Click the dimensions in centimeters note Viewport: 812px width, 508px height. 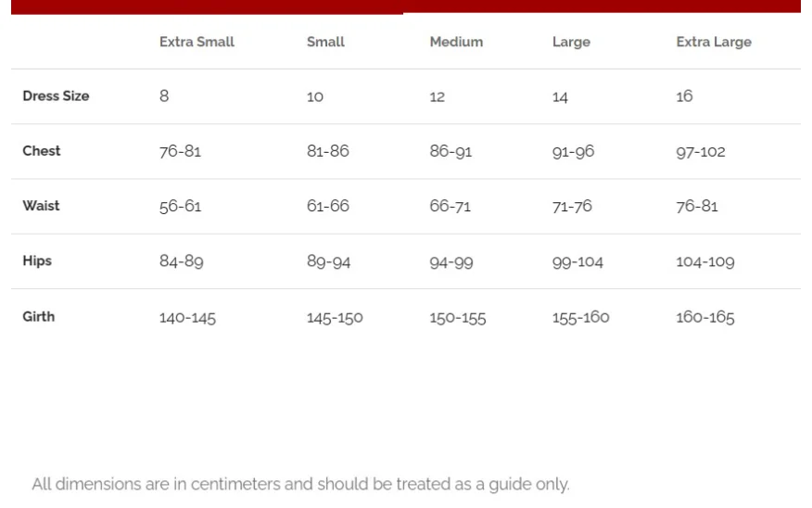(301, 484)
